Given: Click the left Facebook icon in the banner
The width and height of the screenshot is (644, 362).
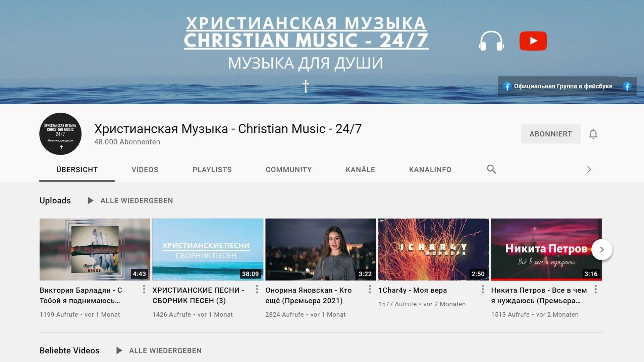Looking at the screenshot, I should (507, 86).
